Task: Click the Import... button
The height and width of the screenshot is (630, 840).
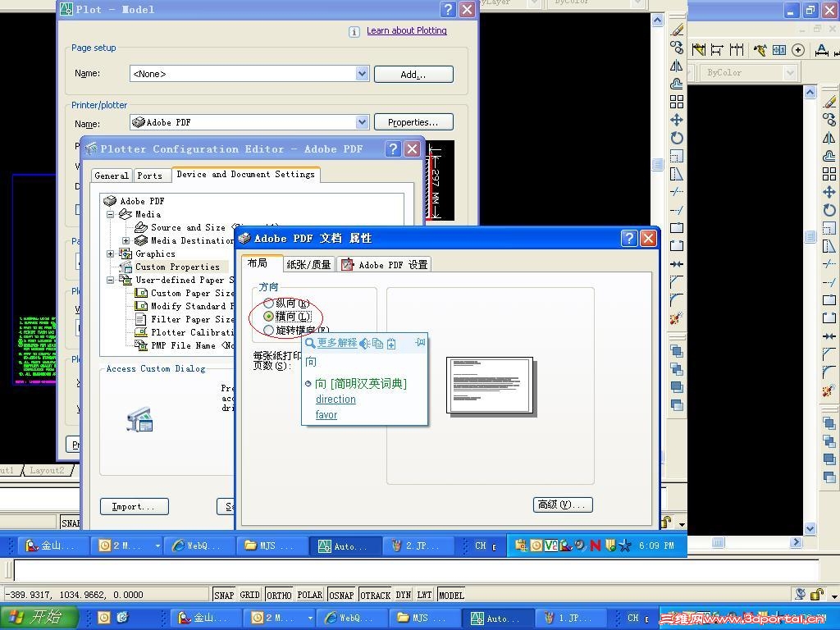Action: tap(134, 506)
